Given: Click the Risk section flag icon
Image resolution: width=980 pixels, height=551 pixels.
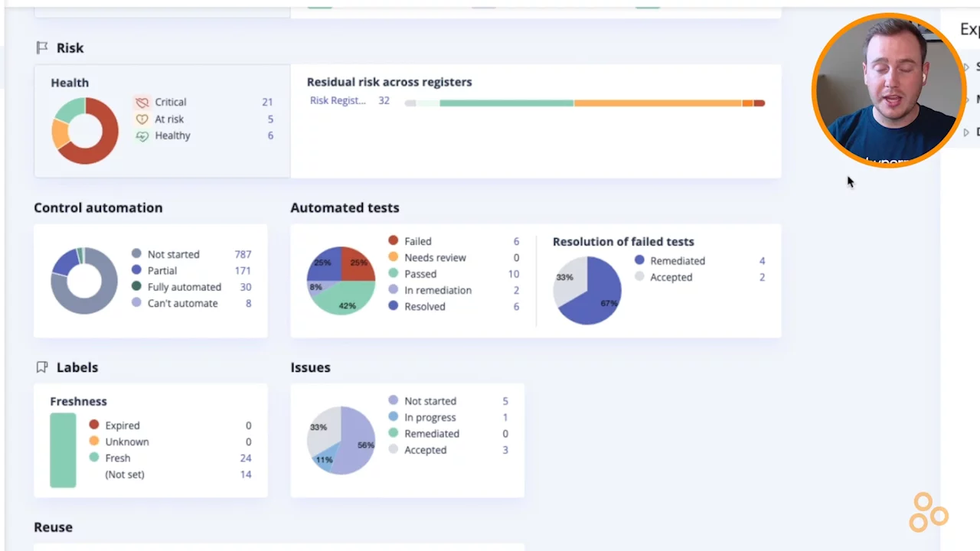Looking at the screenshot, I should pos(42,47).
